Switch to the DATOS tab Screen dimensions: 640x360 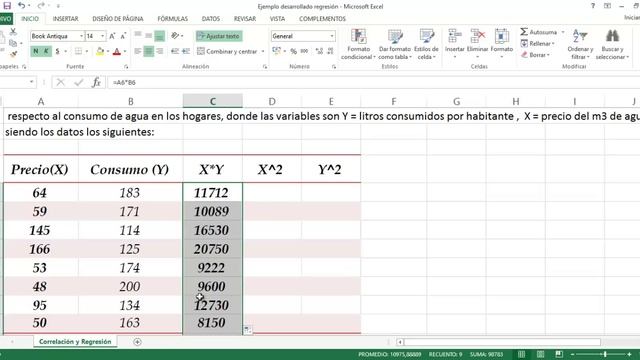[x=211, y=19]
